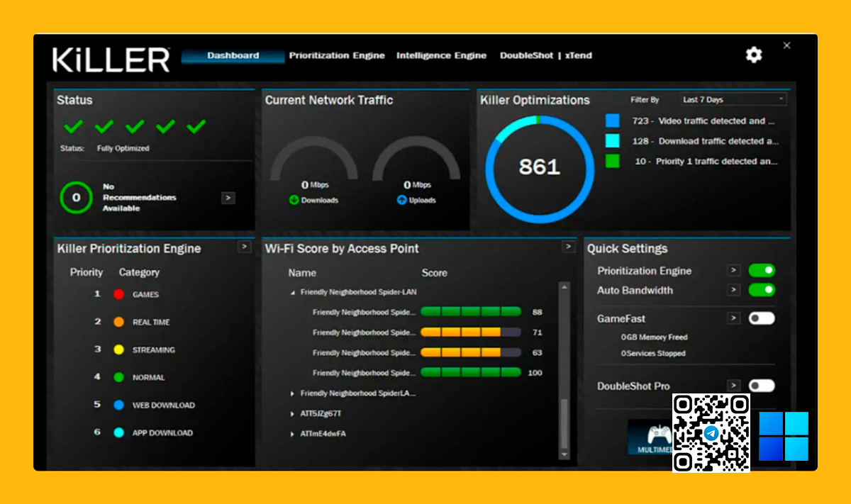Viewport: 851px width, 504px height.
Task: Click '0GB Memory Freed' text
Action: pos(655,337)
